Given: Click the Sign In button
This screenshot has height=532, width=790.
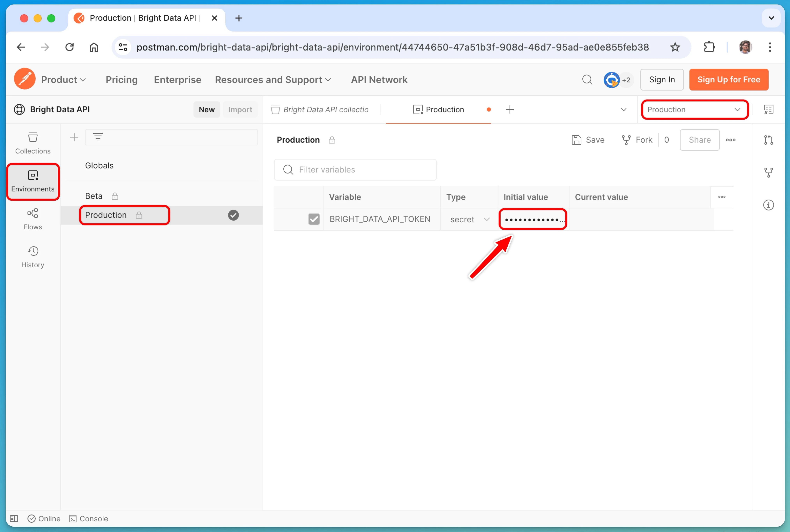Looking at the screenshot, I should click(x=661, y=79).
